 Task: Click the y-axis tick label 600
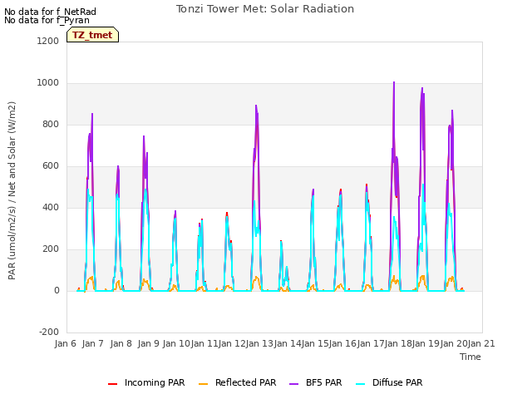click(51, 166)
